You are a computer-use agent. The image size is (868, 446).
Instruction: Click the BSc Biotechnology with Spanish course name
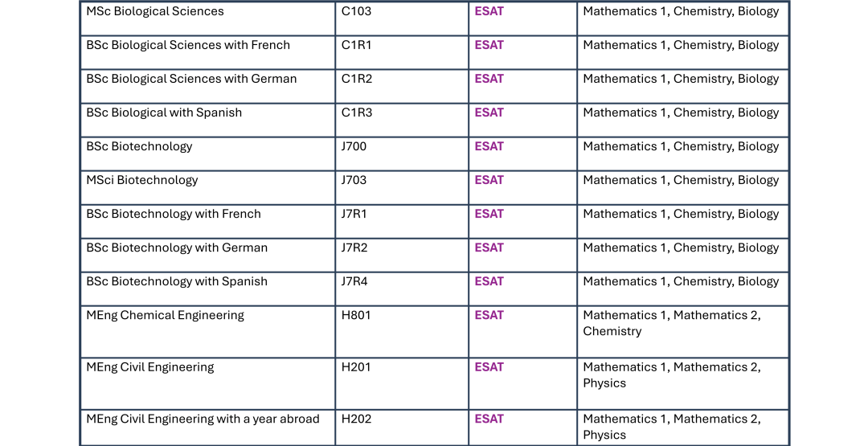pyautogui.click(x=177, y=282)
